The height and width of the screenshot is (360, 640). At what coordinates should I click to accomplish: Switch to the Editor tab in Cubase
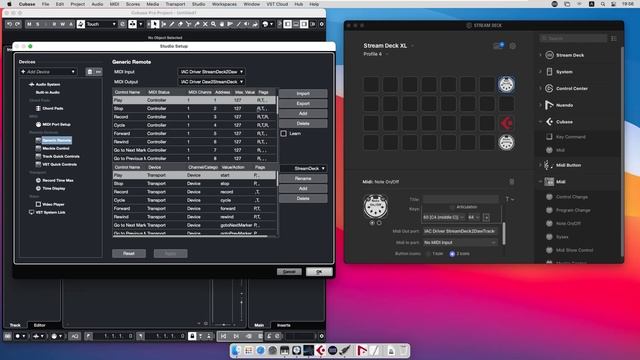[x=40, y=325]
